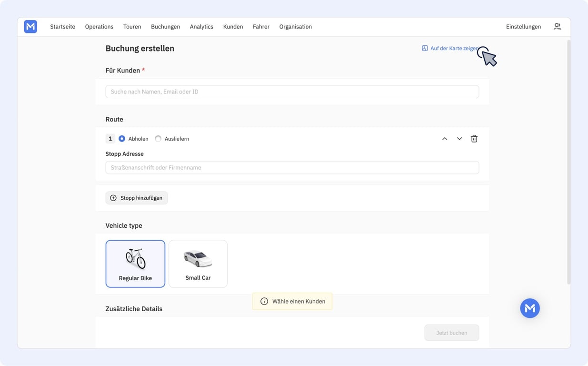Click the page vertical scrollbar
The height and width of the screenshot is (366, 588).
pyautogui.click(x=568, y=162)
